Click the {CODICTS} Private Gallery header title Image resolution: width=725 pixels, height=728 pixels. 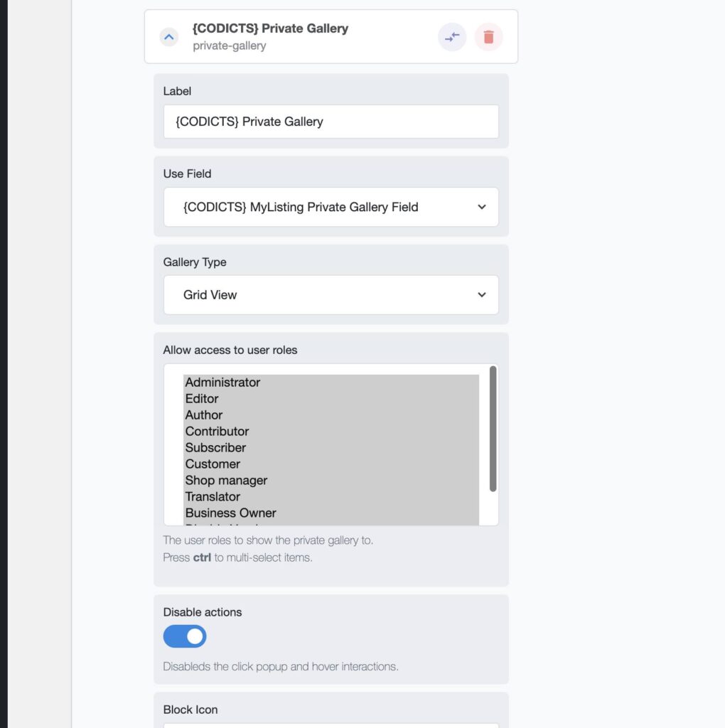point(270,28)
